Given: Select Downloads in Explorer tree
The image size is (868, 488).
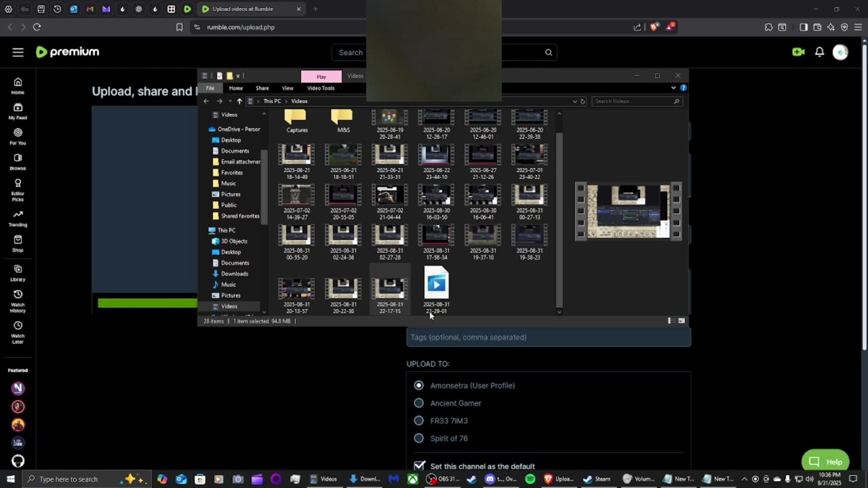Looking at the screenshot, I should [234, 274].
